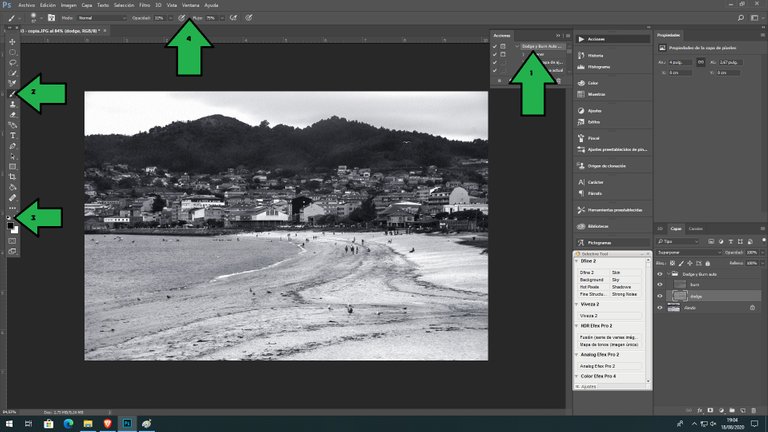Click Mapa de tonos (imagen única)

609,345
